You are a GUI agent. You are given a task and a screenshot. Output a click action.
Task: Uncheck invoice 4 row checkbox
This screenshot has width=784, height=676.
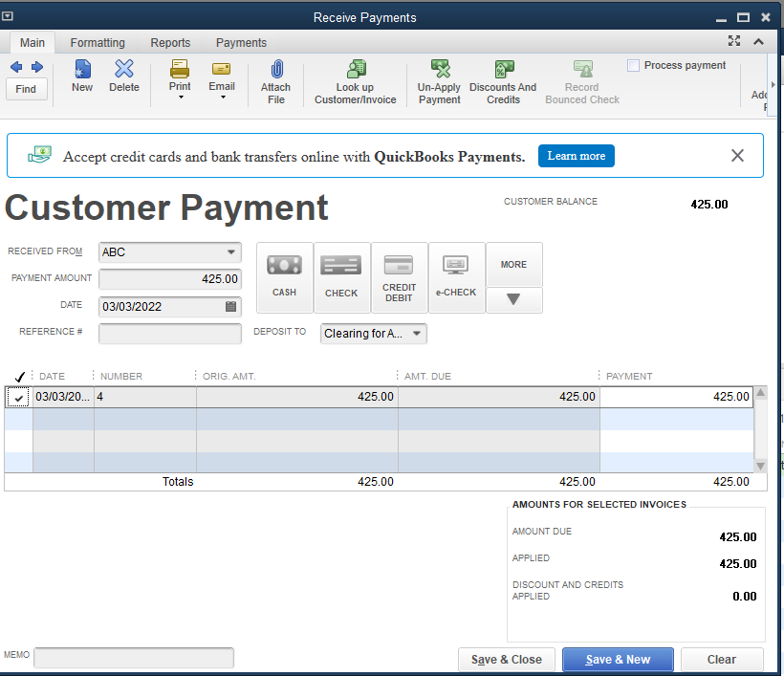click(x=18, y=398)
